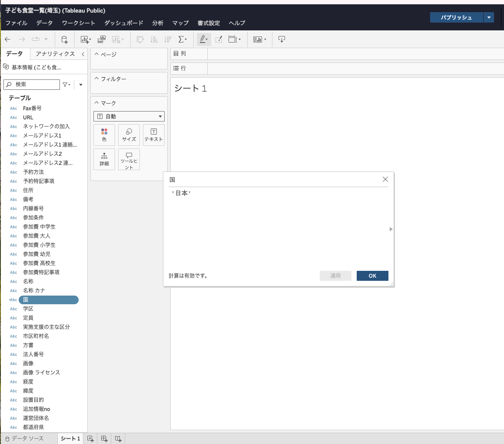Open the replay dropdown arrow in toolbar
Screen dimensions: 504x444
[x=46, y=39]
